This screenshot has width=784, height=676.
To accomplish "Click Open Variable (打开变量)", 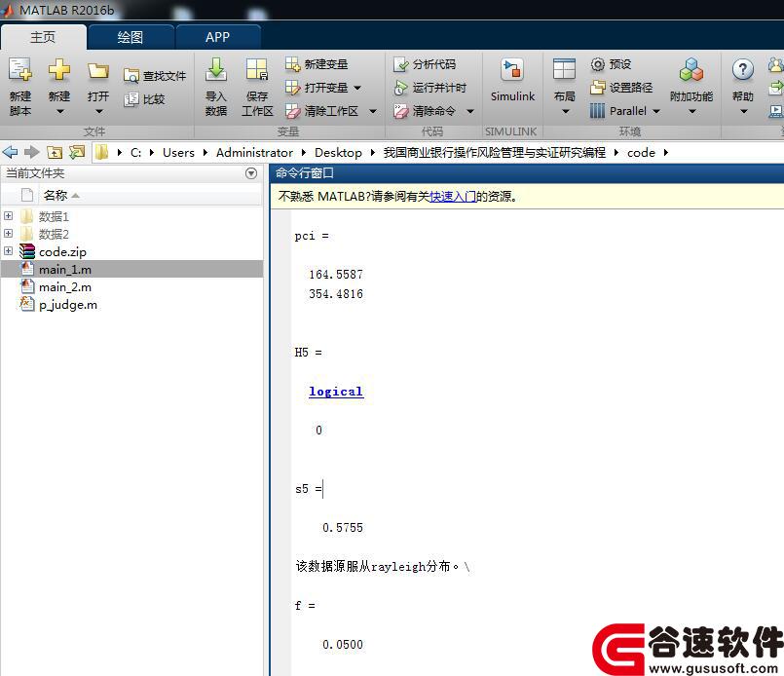I will point(317,88).
